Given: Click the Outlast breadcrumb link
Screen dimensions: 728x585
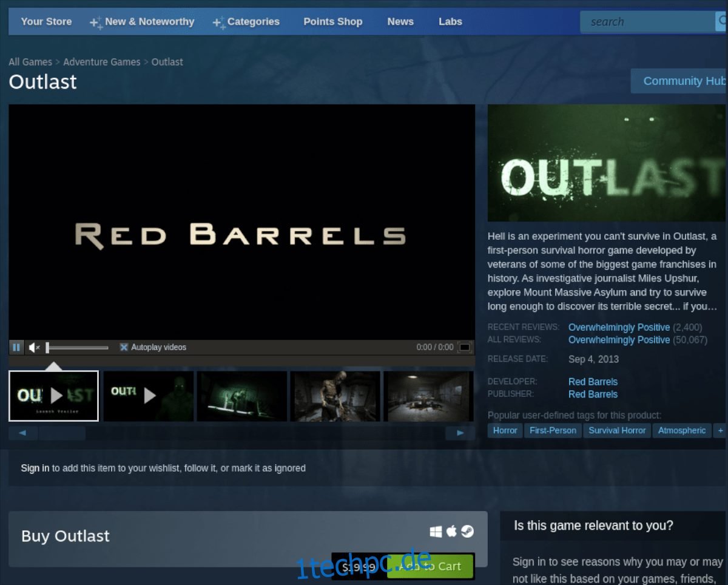Looking at the screenshot, I should click(x=167, y=62).
